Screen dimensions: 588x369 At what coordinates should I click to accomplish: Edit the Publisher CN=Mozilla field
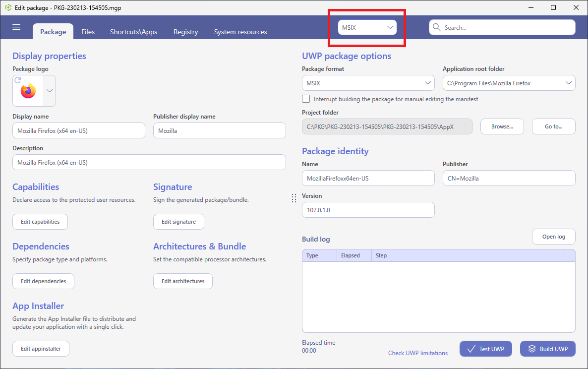[x=509, y=178]
